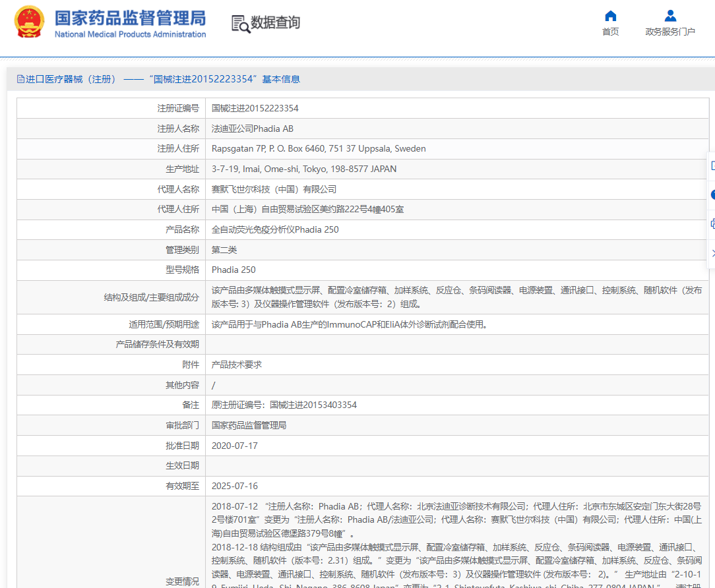Click the 有效期至 row label
The height and width of the screenshot is (588, 715).
183,486
